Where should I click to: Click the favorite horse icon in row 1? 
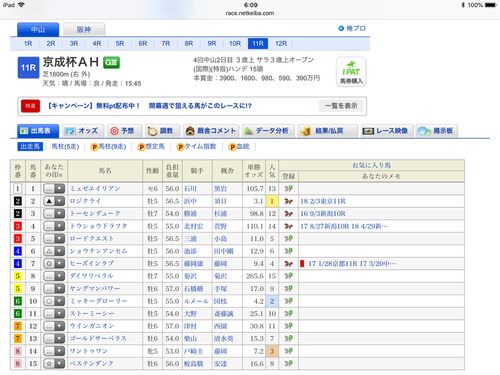(x=288, y=189)
